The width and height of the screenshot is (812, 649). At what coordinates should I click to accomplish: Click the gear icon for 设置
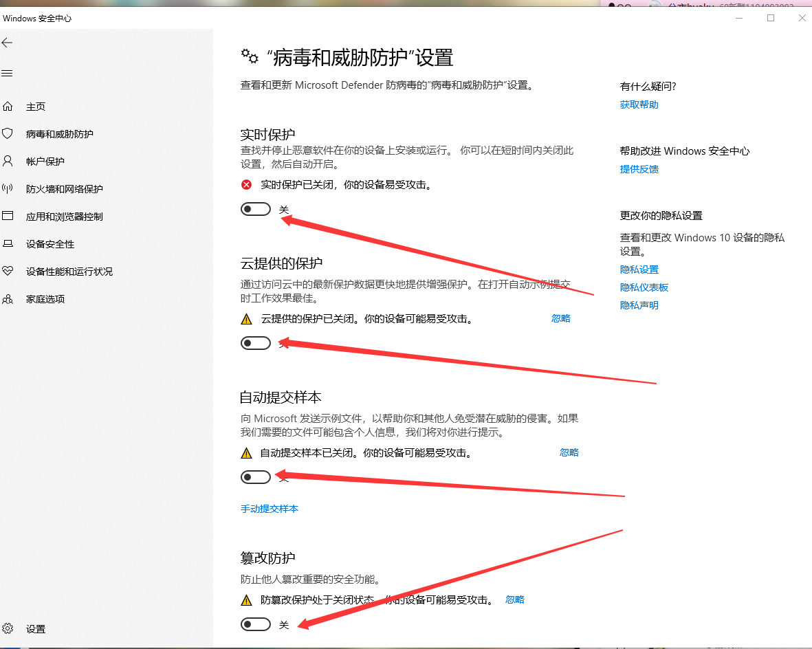pyautogui.click(x=8, y=628)
